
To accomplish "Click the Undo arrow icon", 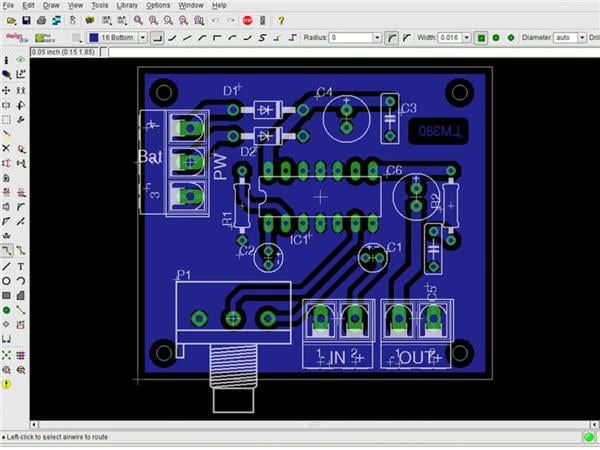I will [x=213, y=20].
